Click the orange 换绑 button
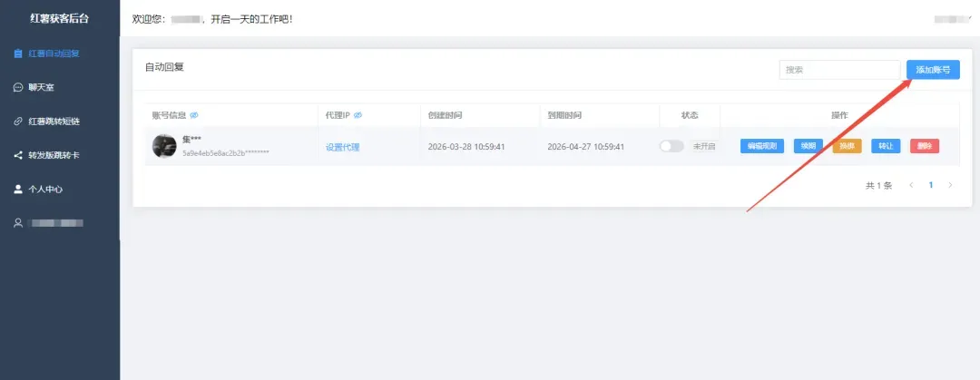This screenshot has height=380, width=980. 847,146
